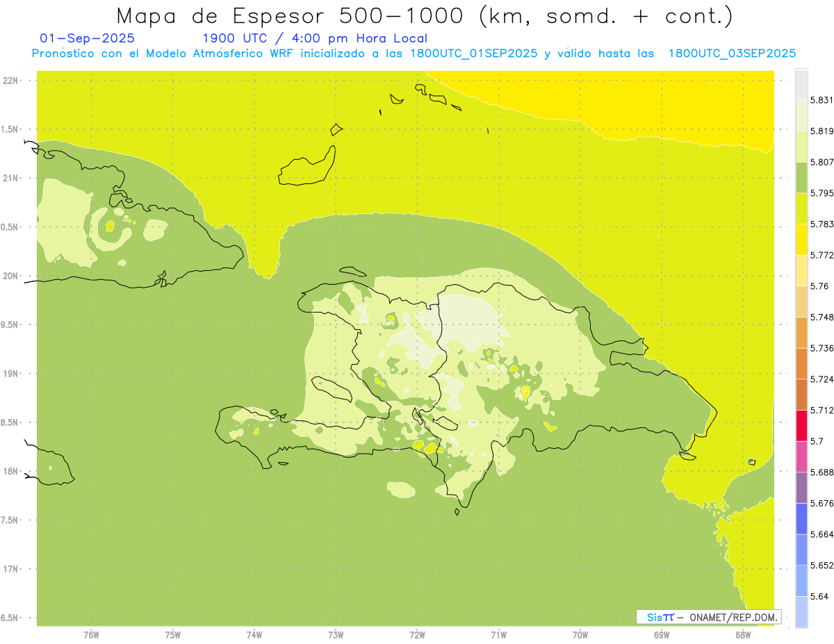Click the legend value '5.831'
The height and width of the screenshot is (644, 834).
pos(822,100)
